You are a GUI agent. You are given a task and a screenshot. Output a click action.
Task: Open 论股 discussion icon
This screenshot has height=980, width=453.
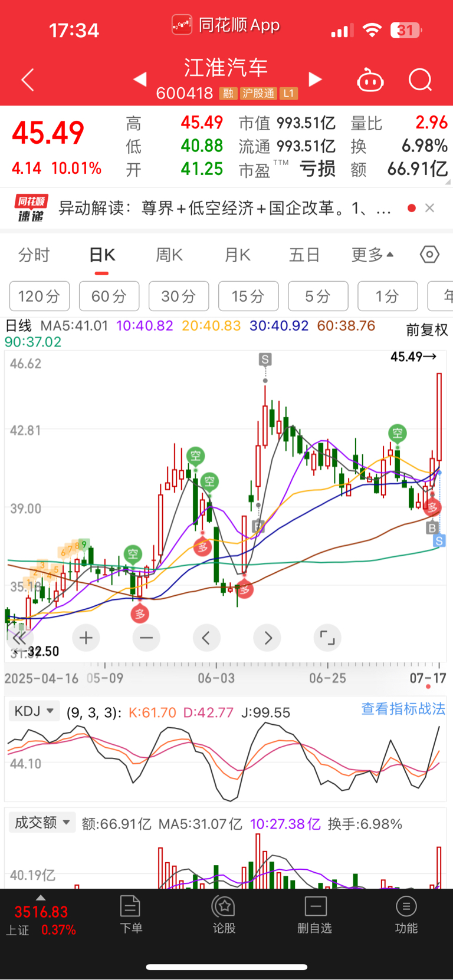pos(224,914)
